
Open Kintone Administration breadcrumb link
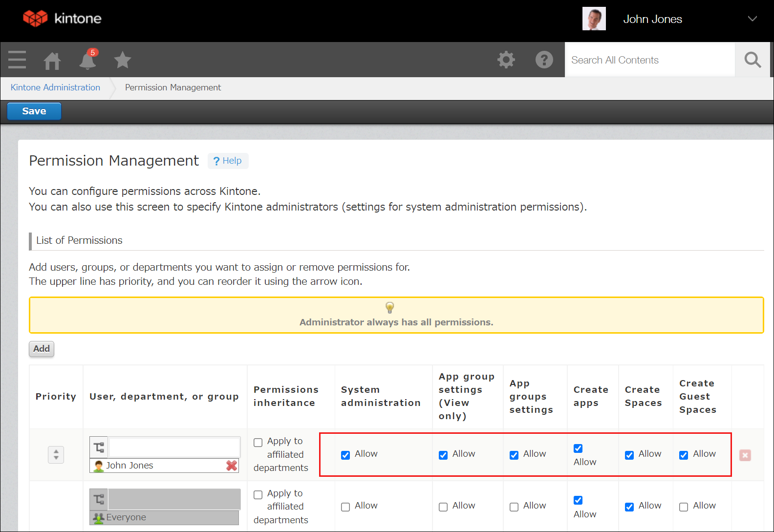pyautogui.click(x=55, y=87)
